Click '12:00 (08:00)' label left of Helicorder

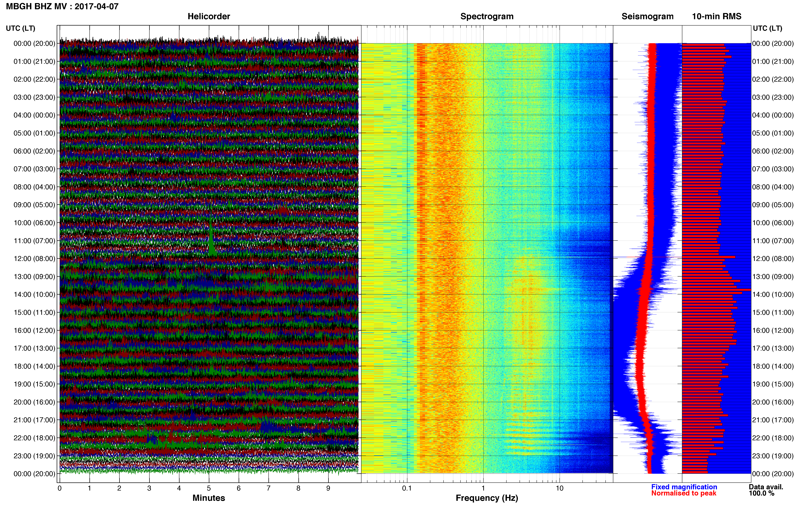click(34, 259)
